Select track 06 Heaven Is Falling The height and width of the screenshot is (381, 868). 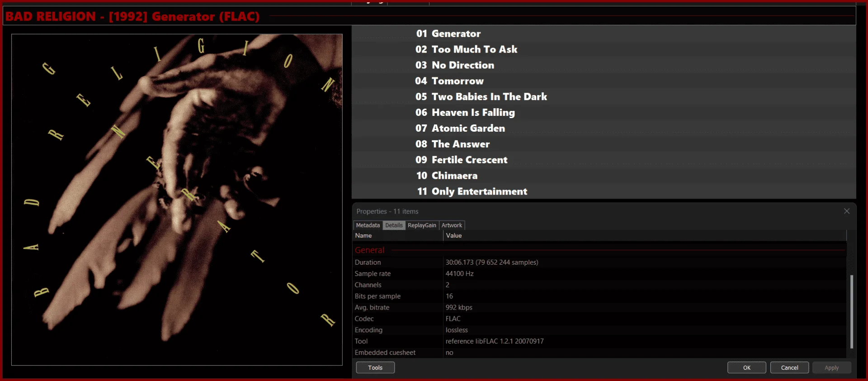(604, 113)
